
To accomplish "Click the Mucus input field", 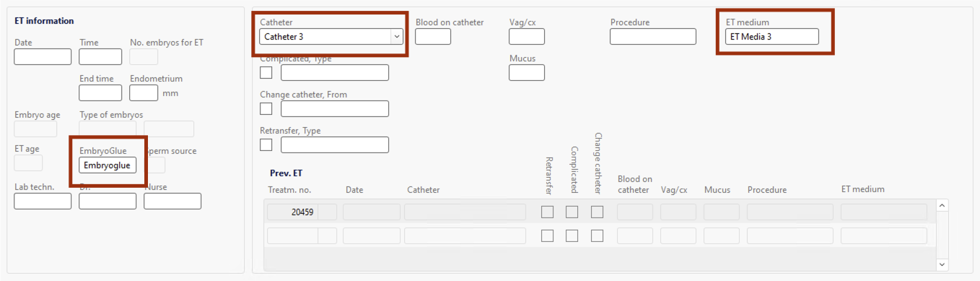I will tap(527, 72).
